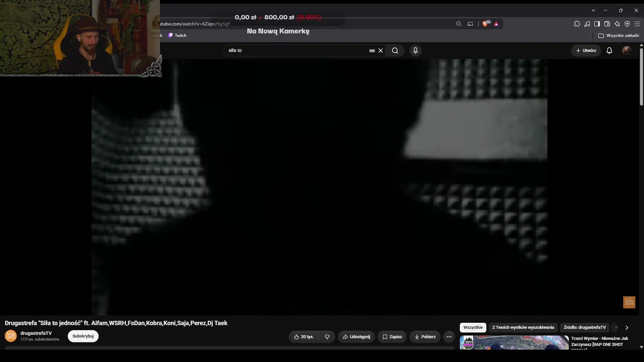Open YouTube notifications bell
644x362 pixels.
click(609, 50)
